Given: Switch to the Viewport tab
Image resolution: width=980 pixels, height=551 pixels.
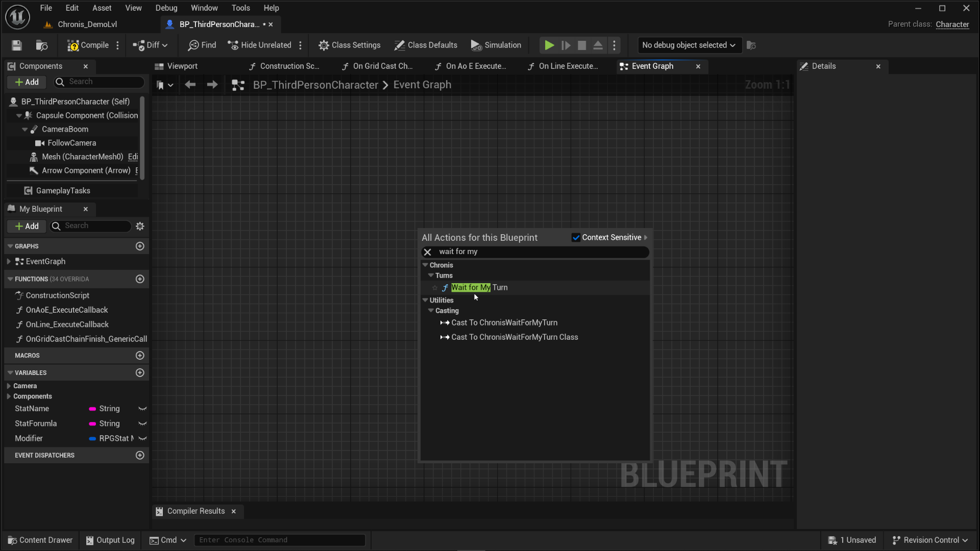Looking at the screenshot, I should [177, 66].
